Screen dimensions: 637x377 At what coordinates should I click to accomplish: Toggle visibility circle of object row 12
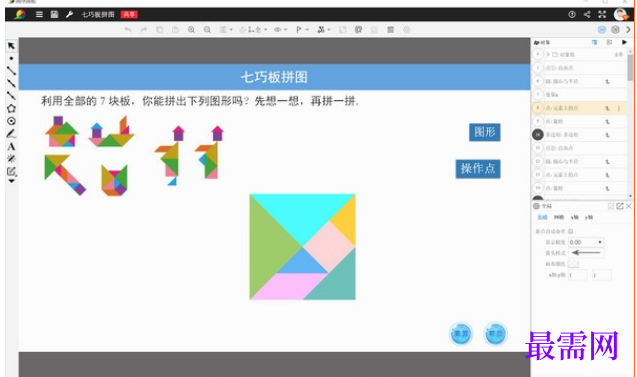point(538,161)
